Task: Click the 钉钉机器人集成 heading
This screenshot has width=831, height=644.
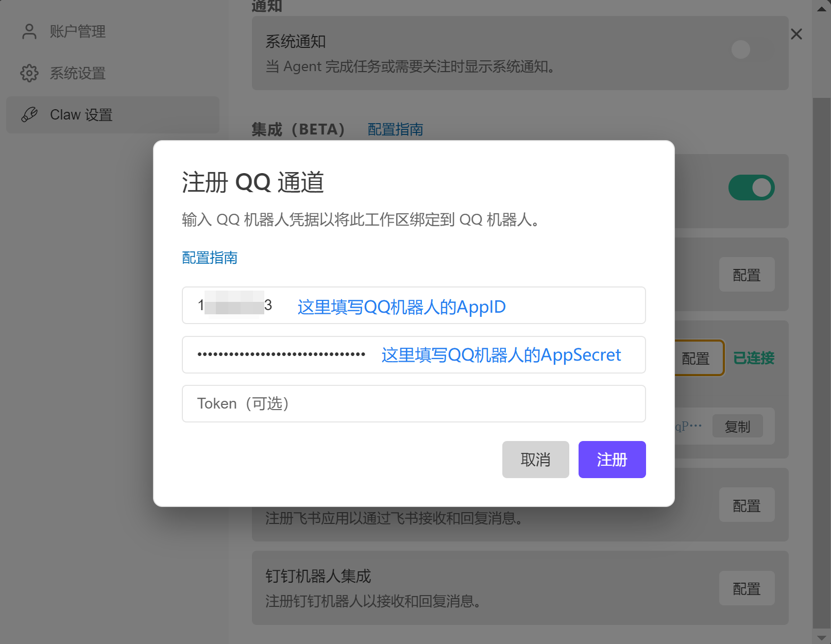Action: coord(318,576)
